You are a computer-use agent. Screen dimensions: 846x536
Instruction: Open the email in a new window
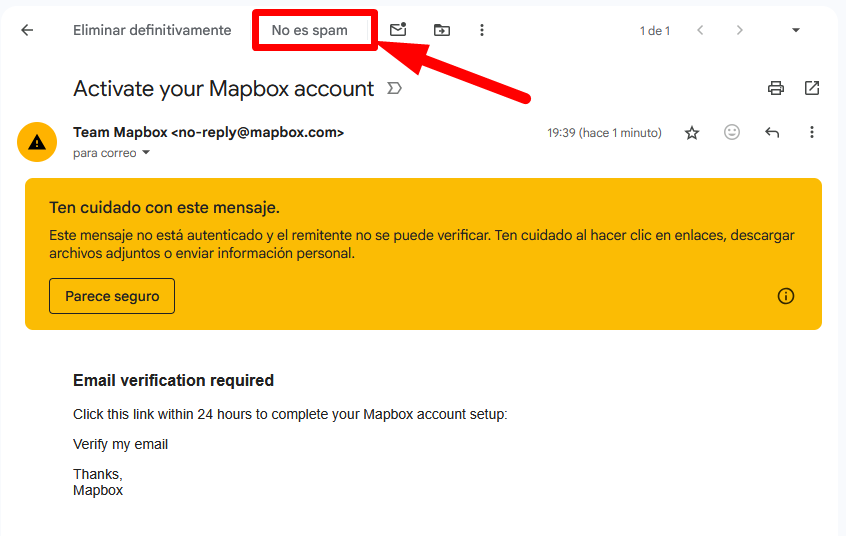(812, 88)
